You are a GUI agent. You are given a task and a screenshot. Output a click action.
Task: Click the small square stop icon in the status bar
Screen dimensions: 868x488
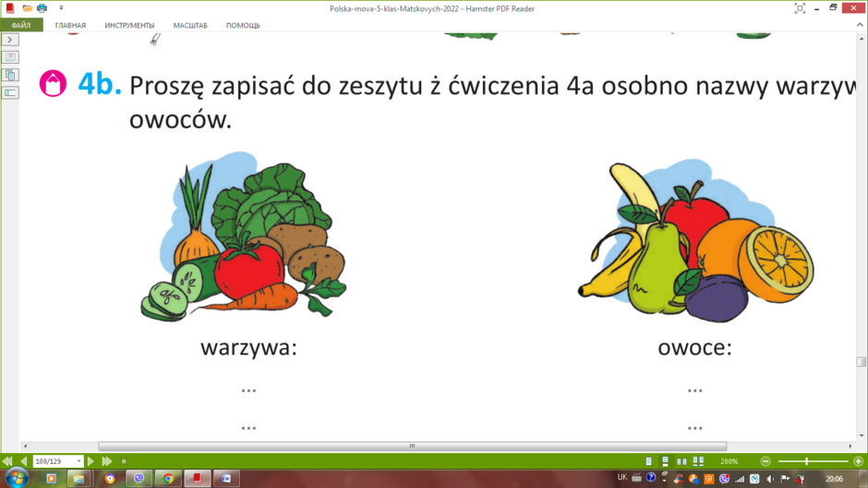124,461
